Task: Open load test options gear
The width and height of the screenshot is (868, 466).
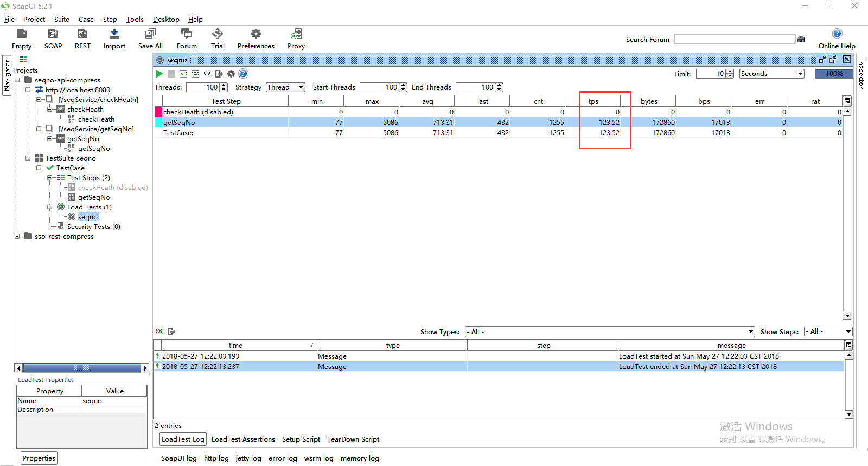Action: [231, 74]
